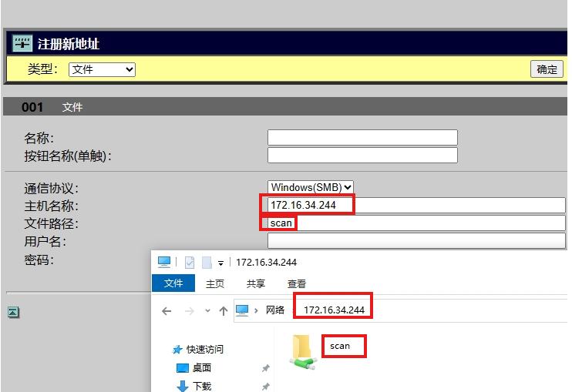This screenshot has width=572, height=392.
Task: Switch to the 共享 ribbon tab
Action: tap(255, 283)
